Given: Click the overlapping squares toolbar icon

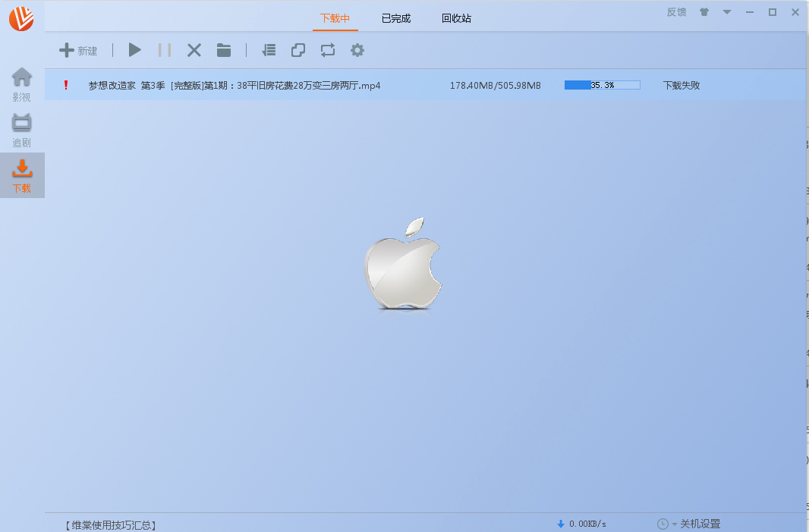Looking at the screenshot, I should coord(298,50).
